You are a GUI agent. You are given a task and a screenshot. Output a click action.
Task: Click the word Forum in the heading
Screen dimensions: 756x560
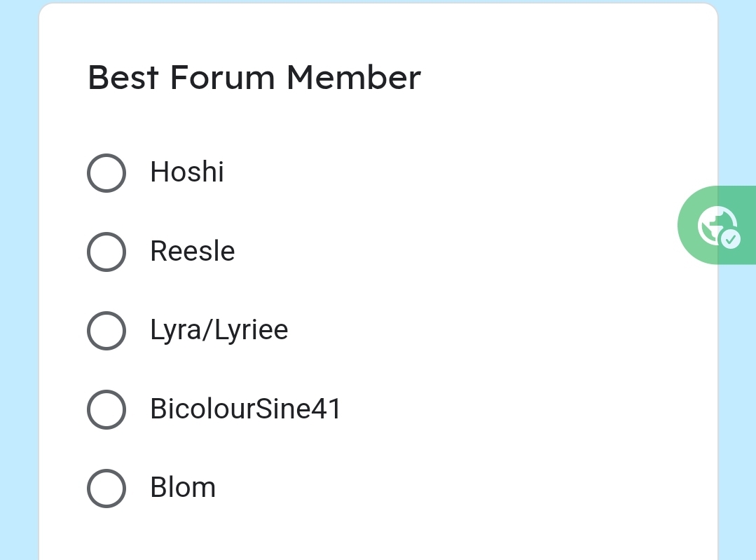pos(222,77)
